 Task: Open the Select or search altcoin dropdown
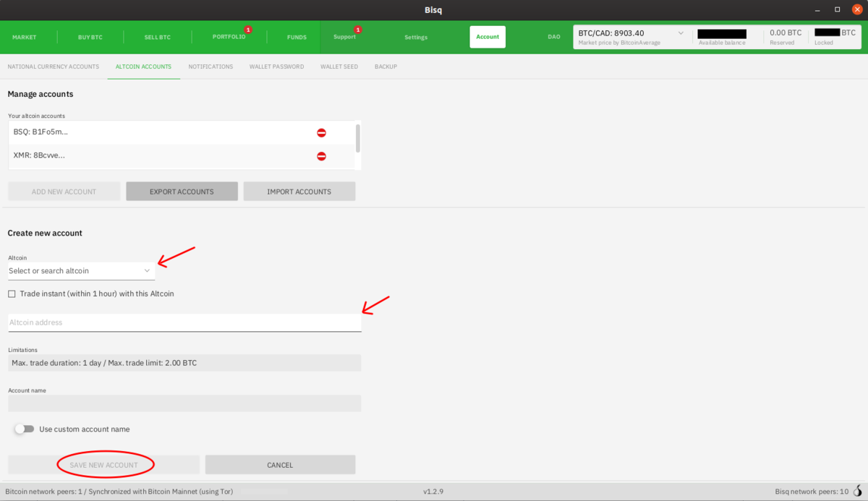[81, 271]
